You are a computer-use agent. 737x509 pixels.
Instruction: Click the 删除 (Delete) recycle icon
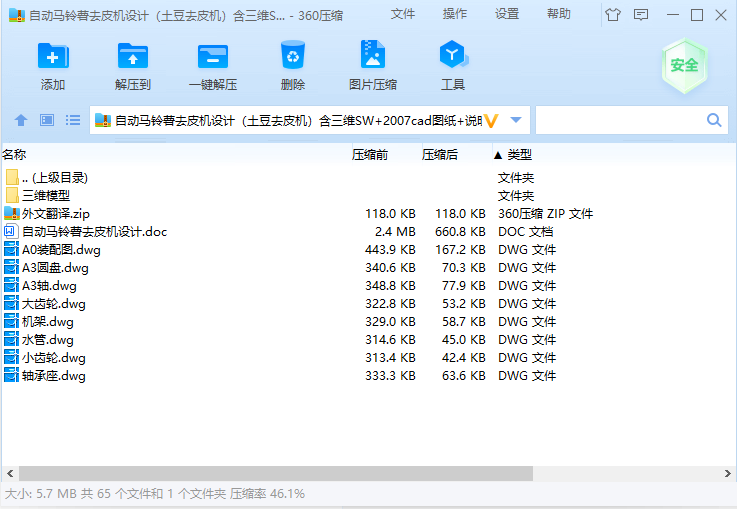click(x=293, y=55)
